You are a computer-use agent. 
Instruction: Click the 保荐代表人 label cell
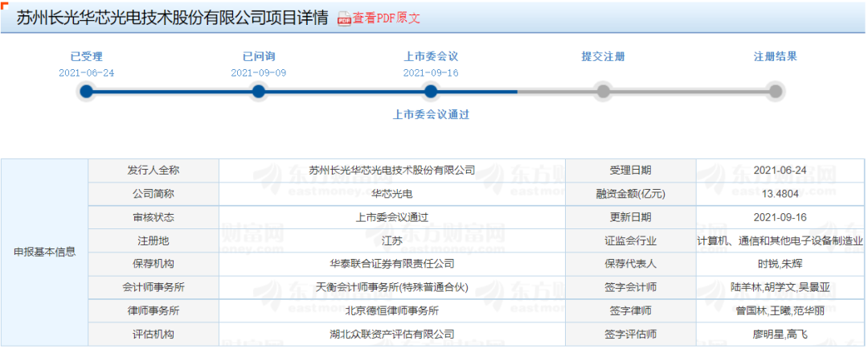[631, 265]
